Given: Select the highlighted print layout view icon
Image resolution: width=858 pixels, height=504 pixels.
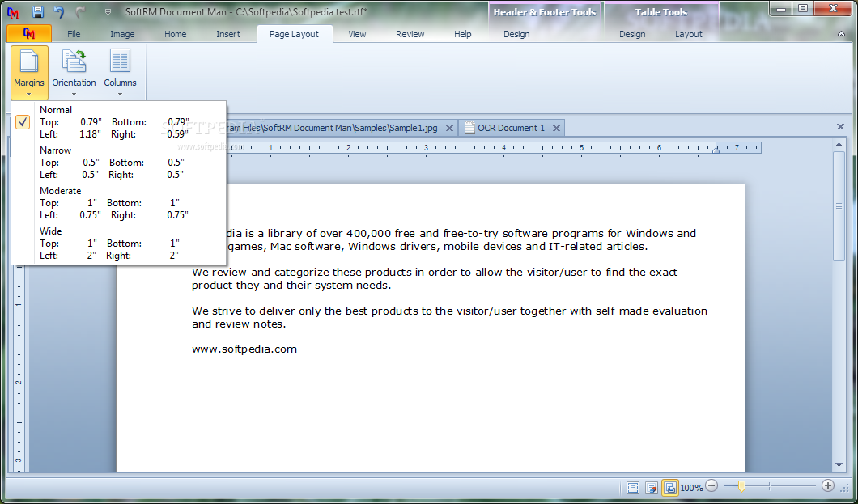Looking at the screenshot, I should click(x=670, y=488).
